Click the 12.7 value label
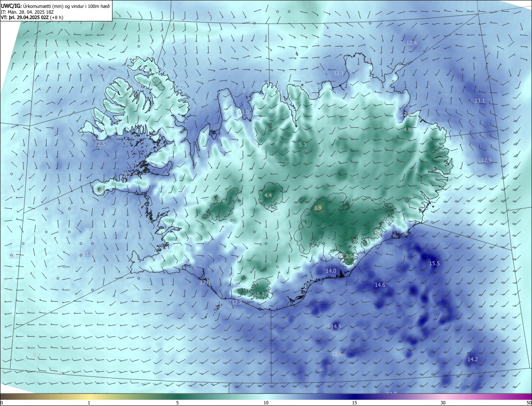Screen dimensions: 532x406 click(236, 303)
